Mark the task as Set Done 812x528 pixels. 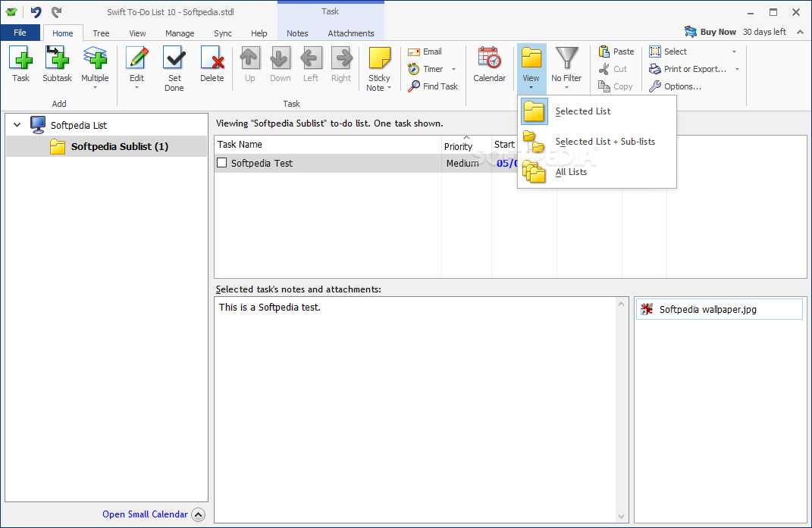174,69
